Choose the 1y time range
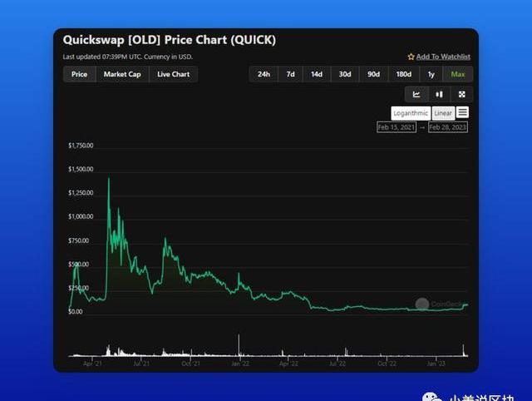The image size is (532, 401). [431, 74]
